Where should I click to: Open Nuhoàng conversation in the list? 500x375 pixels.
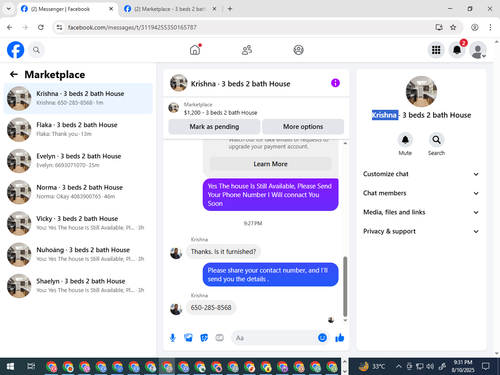point(78,255)
